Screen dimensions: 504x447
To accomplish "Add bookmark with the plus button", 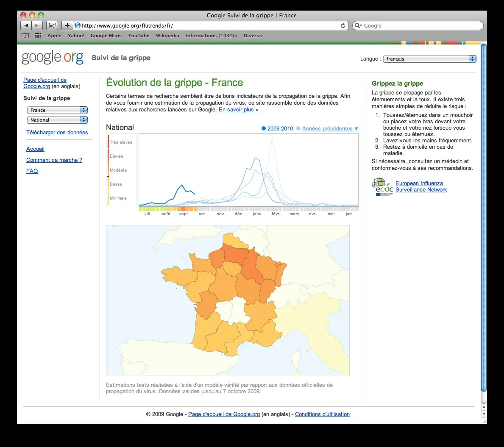I will click(67, 25).
